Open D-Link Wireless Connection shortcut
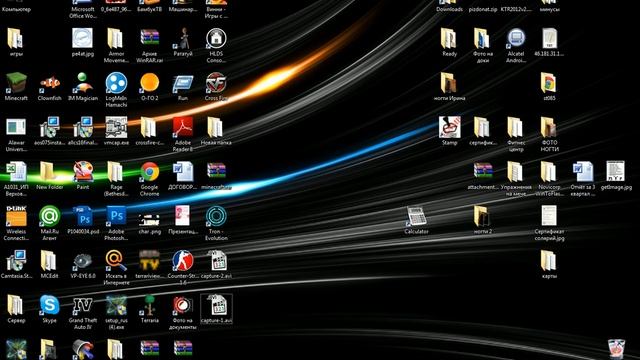Image resolution: width=640 pixels, height=360 pixels. [16, 216]
